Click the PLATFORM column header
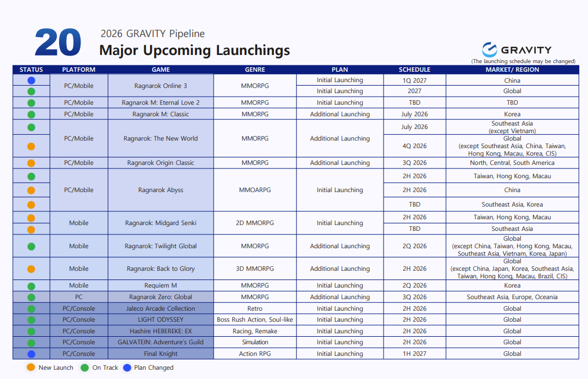Viewport: 588px width, 379px height. tap(79, 69)
